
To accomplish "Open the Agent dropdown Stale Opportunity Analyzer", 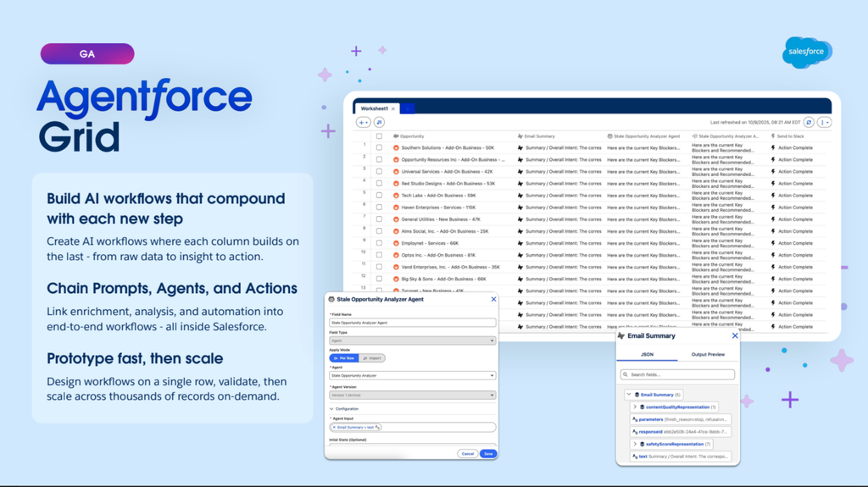I will tap(413, 376).
